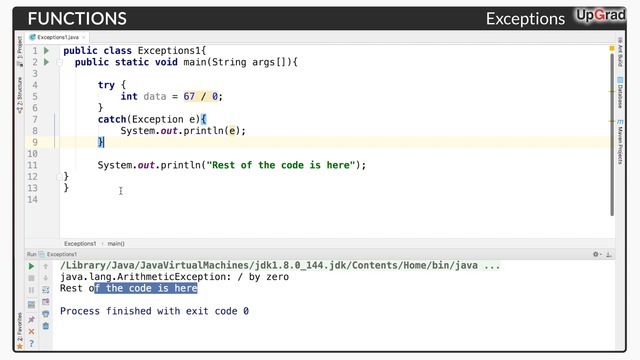The height and width of the screenshot is (360, 640).
Task: Click the Dump Threads camera icon
Action: (31, 304)
